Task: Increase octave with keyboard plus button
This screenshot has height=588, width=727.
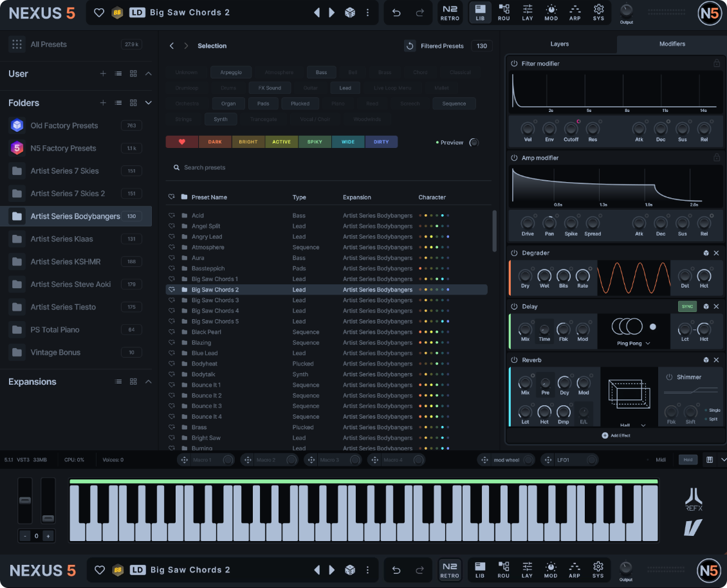Action: coord(48,536)
